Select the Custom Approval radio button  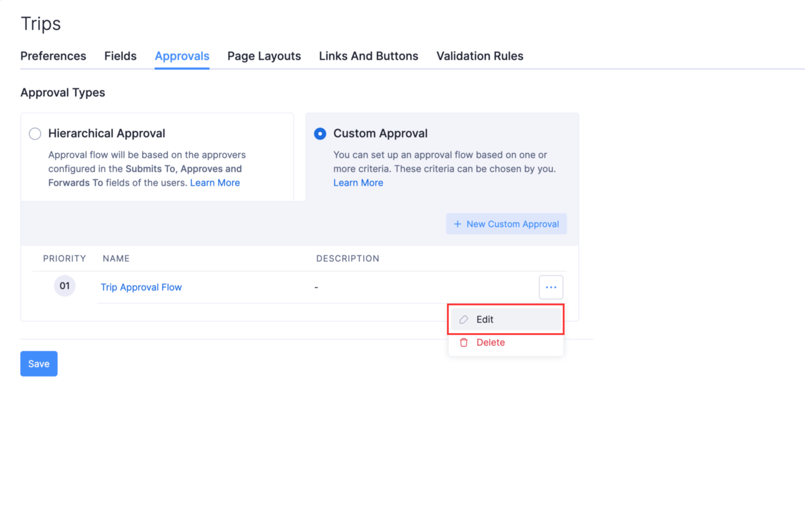(x=320, y=134)
